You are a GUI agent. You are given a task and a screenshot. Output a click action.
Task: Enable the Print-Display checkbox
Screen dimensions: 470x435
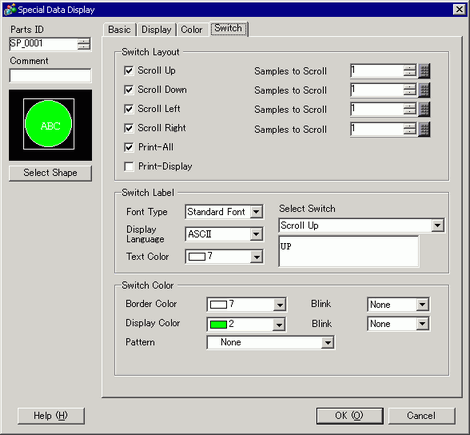click(x=129, y=166)
